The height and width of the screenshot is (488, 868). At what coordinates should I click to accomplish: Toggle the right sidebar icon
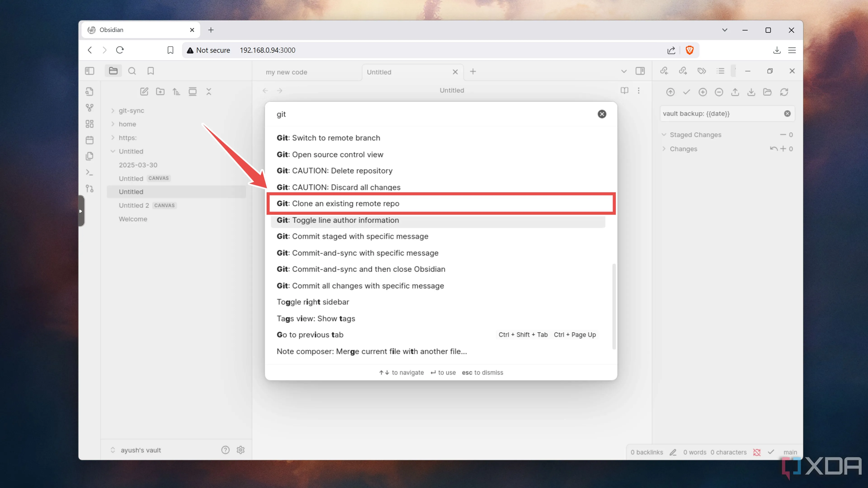(640, 71)
